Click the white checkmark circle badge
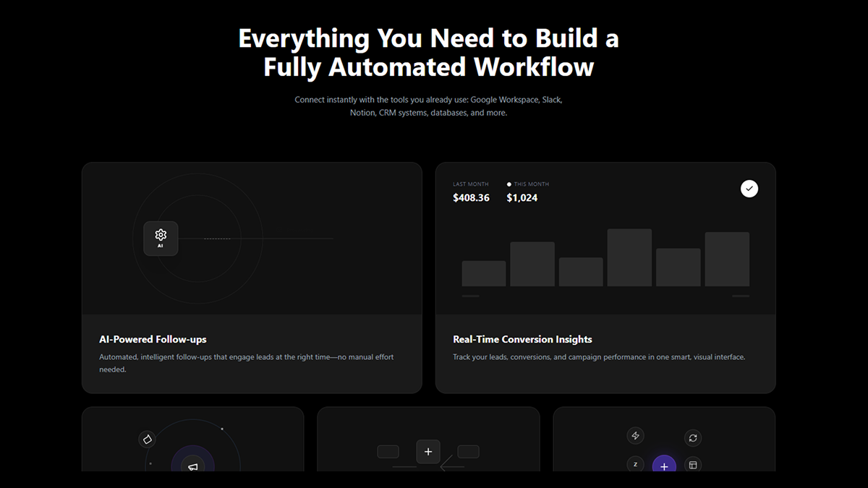The height and width of the screenshot is (488, 868). [x=749, y=189]
